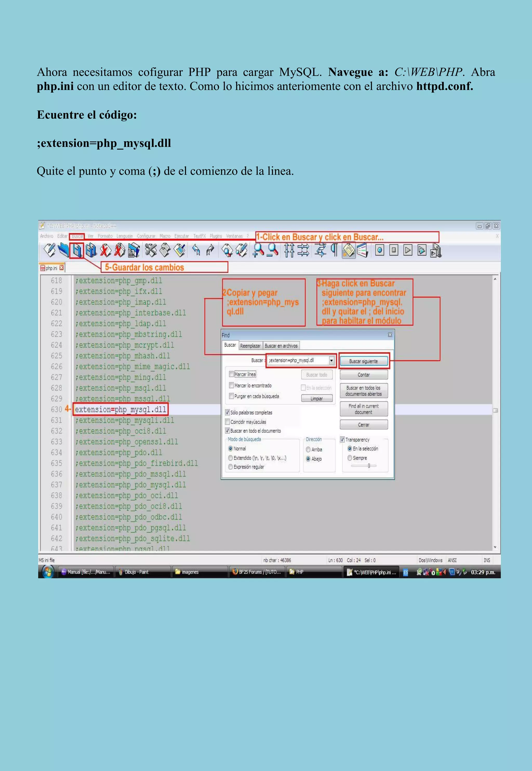Select transparency En la selección radio
The image size is (532, 771).
click(x=350, y=448)
